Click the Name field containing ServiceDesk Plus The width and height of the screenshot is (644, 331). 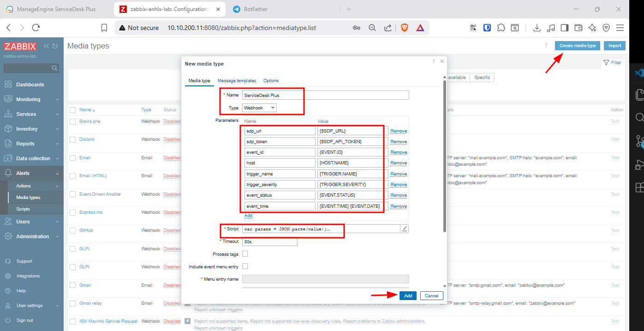pos(325,95)
